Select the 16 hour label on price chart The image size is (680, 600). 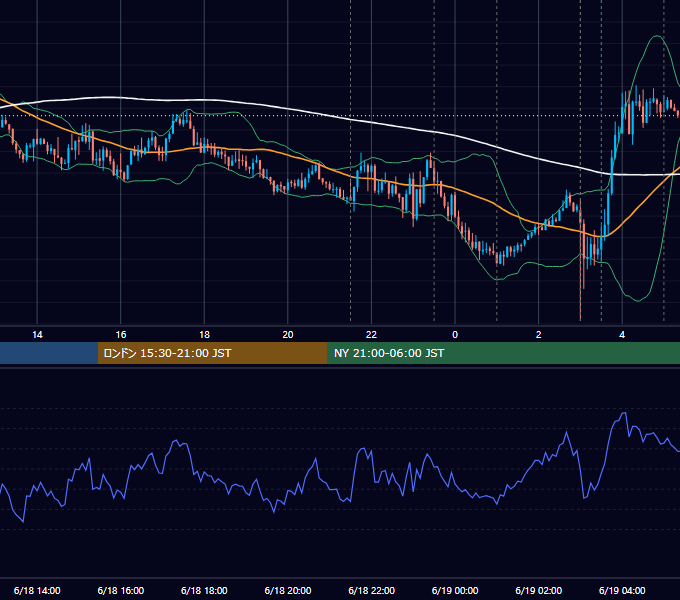click(x=121, y=335)
